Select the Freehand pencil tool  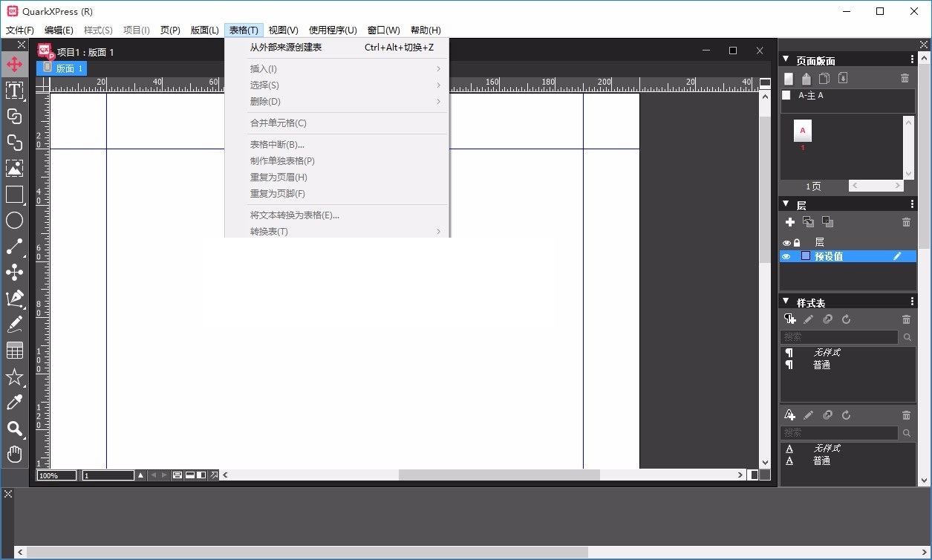pos(14,325)
